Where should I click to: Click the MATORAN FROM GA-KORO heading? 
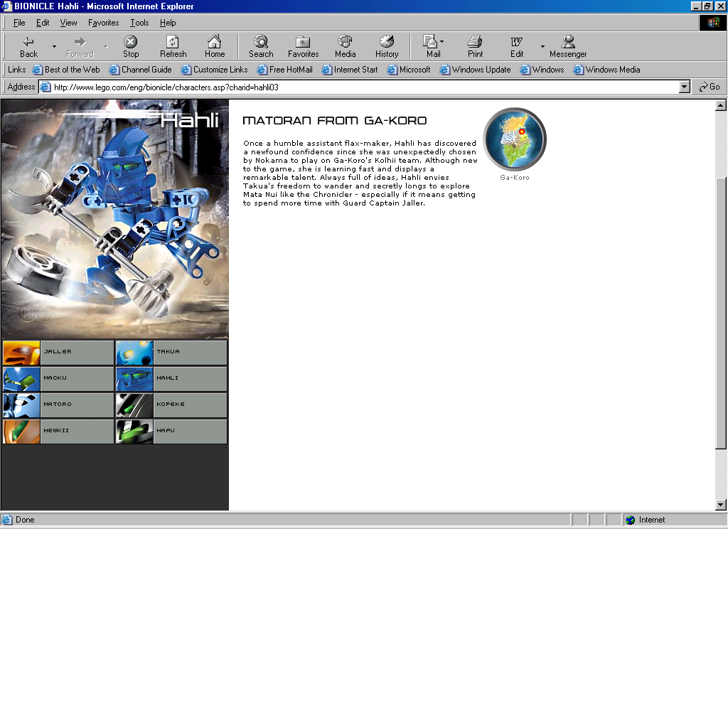334,121
